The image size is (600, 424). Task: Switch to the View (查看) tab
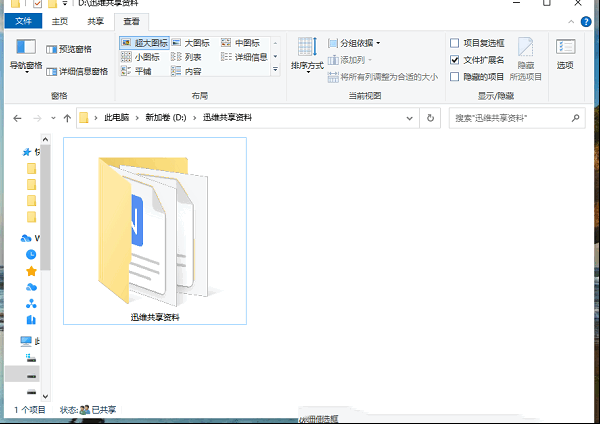(131, 21)
